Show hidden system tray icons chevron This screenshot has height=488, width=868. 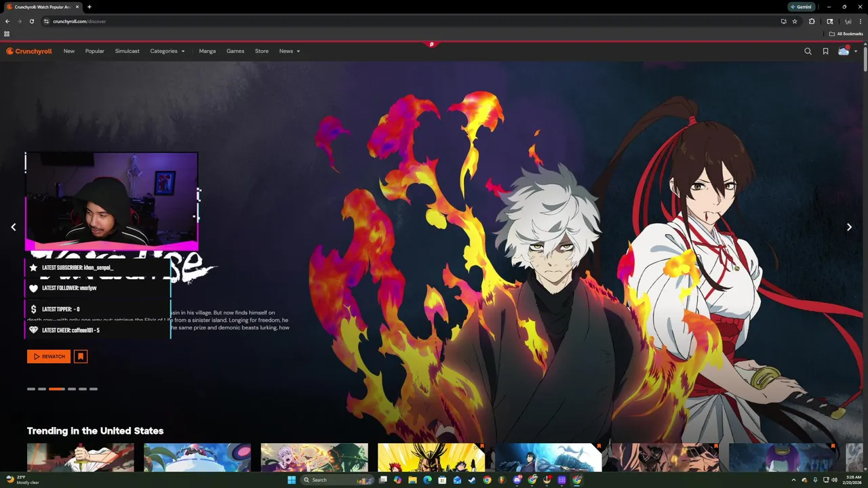[793, 480]
